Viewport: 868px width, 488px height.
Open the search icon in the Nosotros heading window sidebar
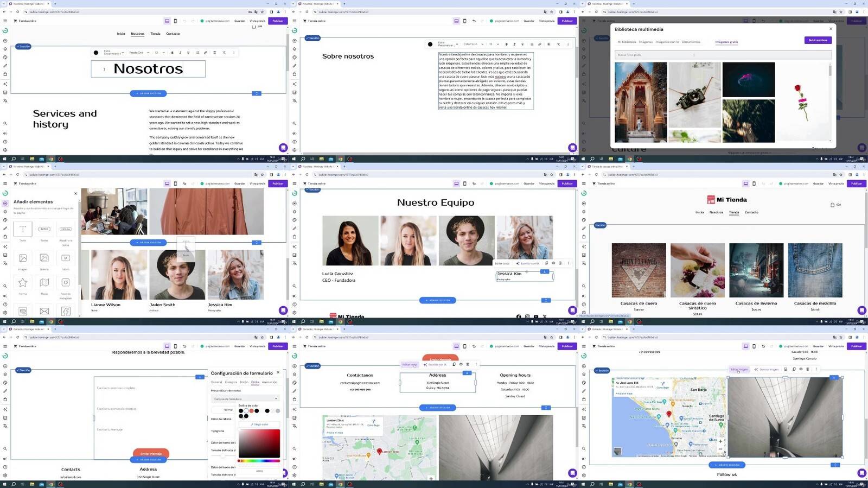pos(5,123)
